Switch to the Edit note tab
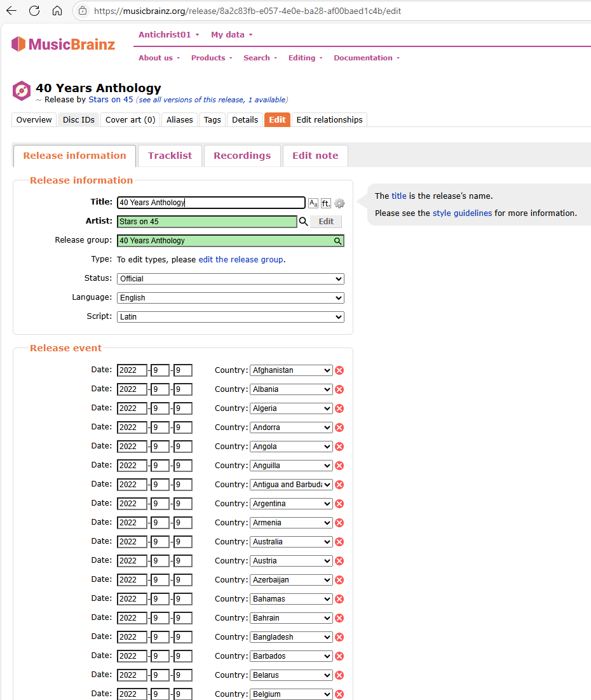Viewport: 591px width, 700px height. (x=315, y=156)
